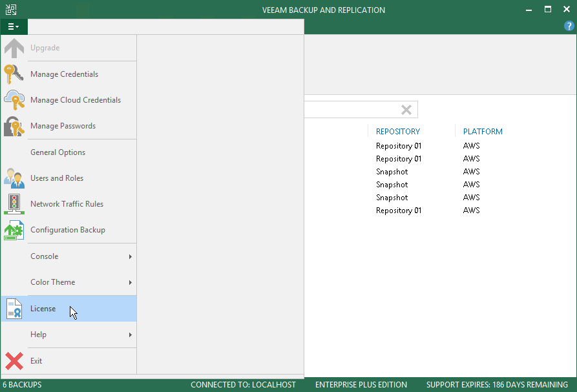577x392 pixels.
Task: Minimize the Veeam window
Action: [x=529, y=10]
